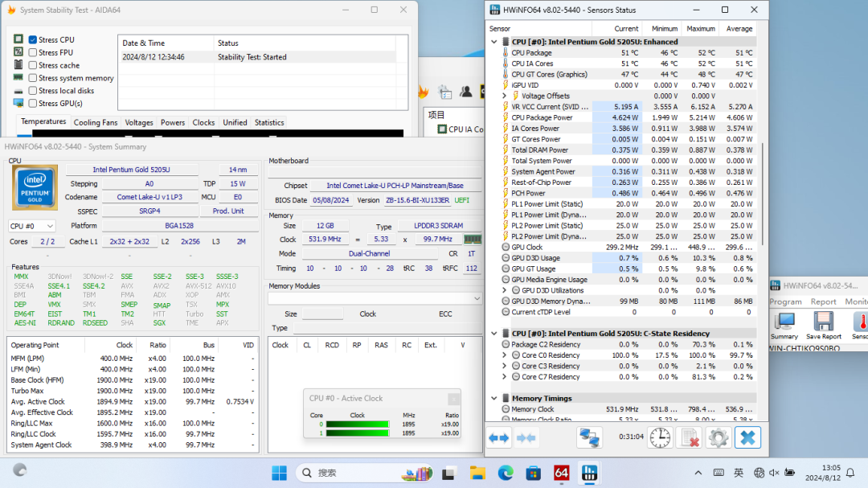This screenshot has height=488, width=868.
Task: Open AIDA64 from the taskbar
Action: [x=561, y=473]
